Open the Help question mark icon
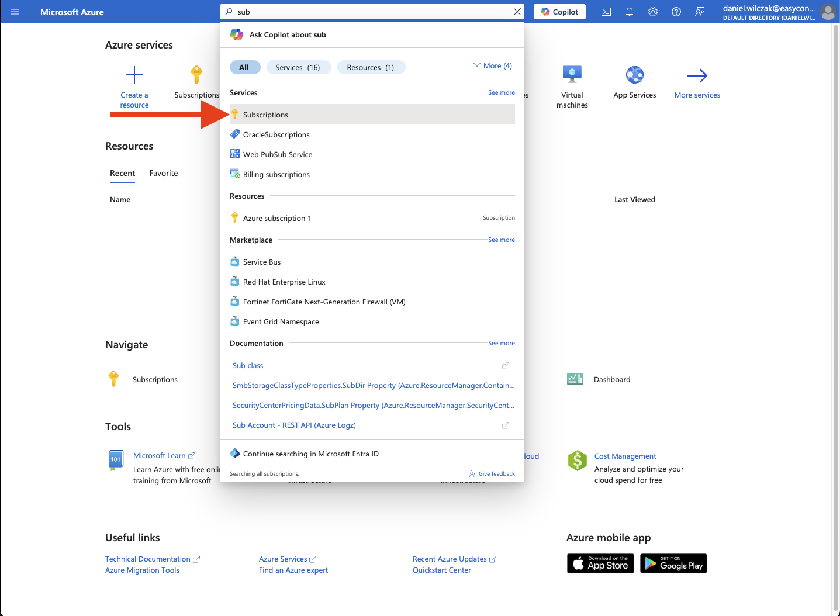The width and height of the screenshot is (840, 616). [x=676, y=12]
